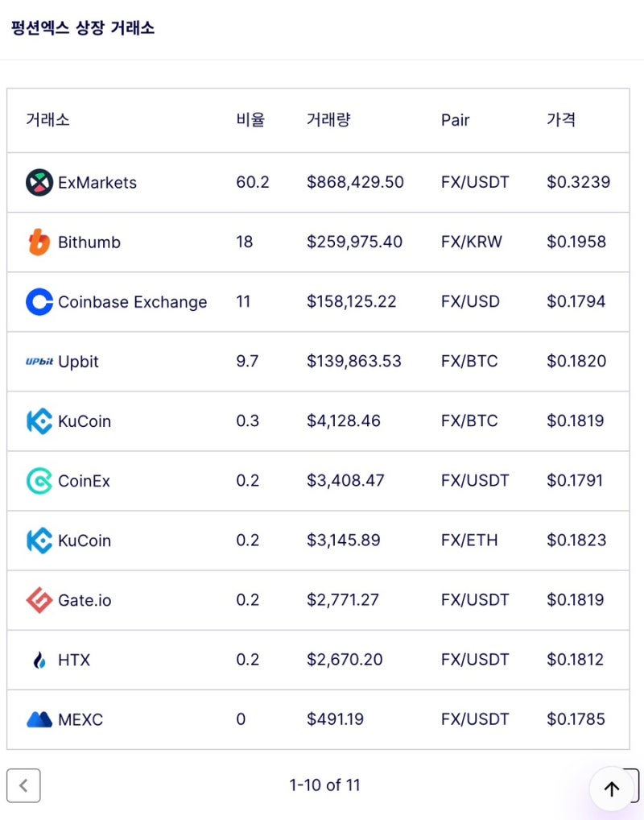
Task: Click the 비율 column header
Action: coord(250,120)
